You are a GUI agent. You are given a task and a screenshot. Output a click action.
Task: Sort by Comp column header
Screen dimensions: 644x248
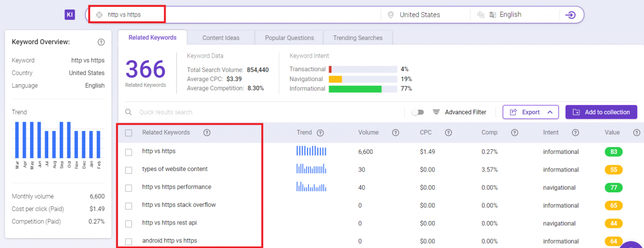pyautogui.click(x=489, y=133)
